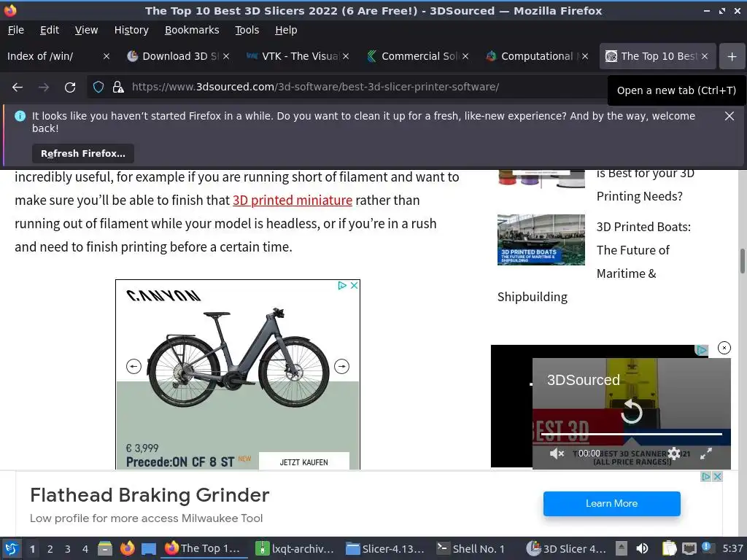Close the 'Download 3D Slicer' tab
Viewport: 747px width, 560px height.
226,56
